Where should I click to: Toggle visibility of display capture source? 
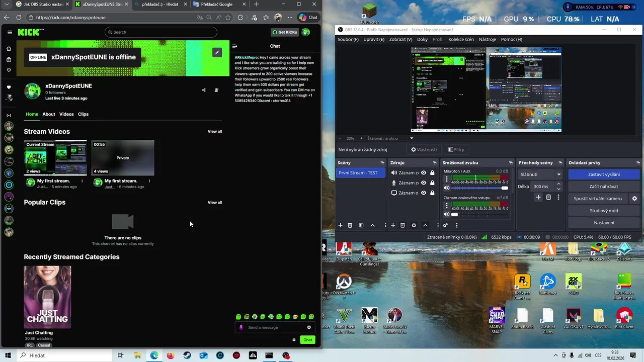click(424, 193)
